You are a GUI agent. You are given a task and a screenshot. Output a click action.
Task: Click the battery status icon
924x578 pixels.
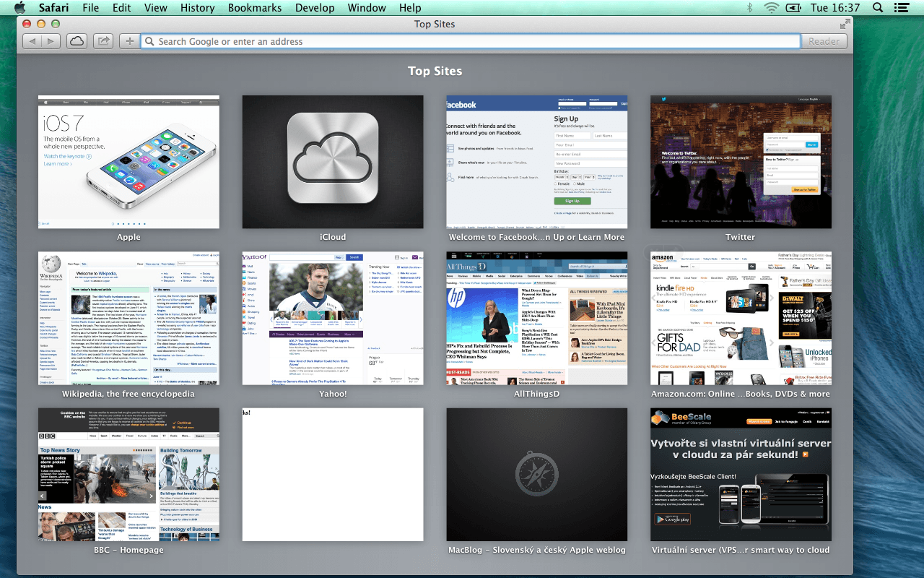794,8
